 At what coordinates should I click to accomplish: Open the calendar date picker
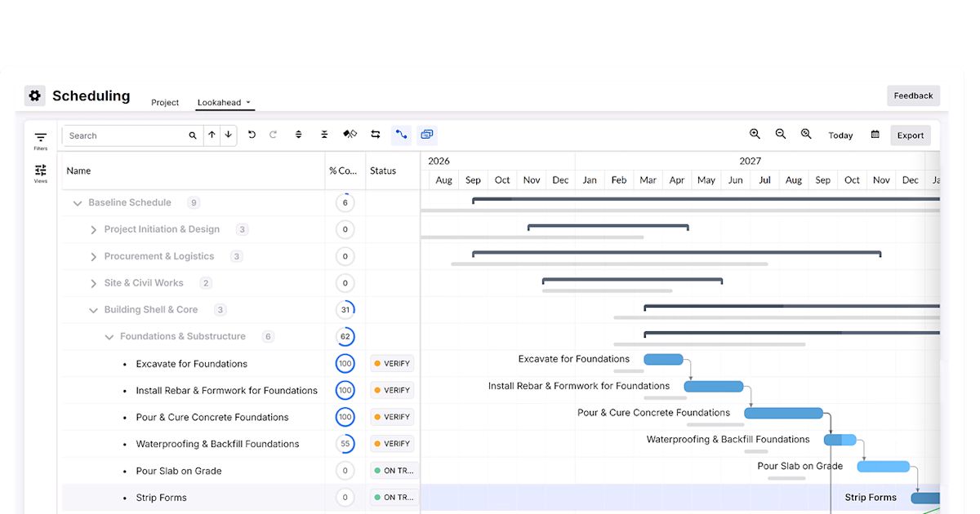[x=875, y=135]
